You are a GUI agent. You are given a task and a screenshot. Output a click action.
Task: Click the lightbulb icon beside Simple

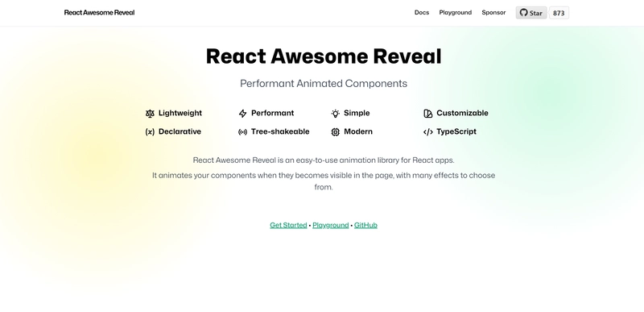coord(336,114)
